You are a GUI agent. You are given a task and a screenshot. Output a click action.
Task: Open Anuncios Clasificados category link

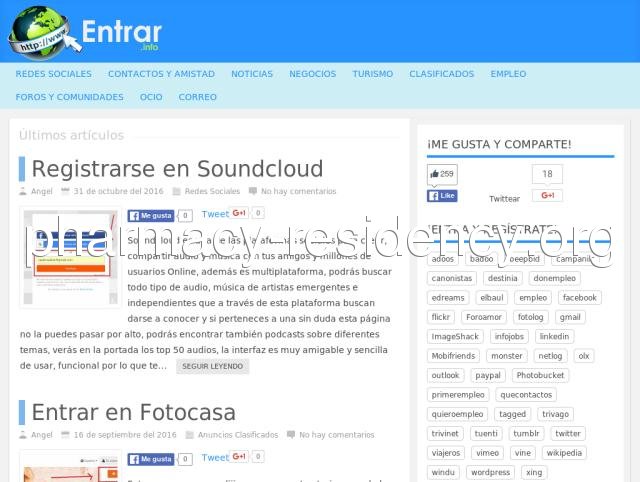(x=238, y=435)
